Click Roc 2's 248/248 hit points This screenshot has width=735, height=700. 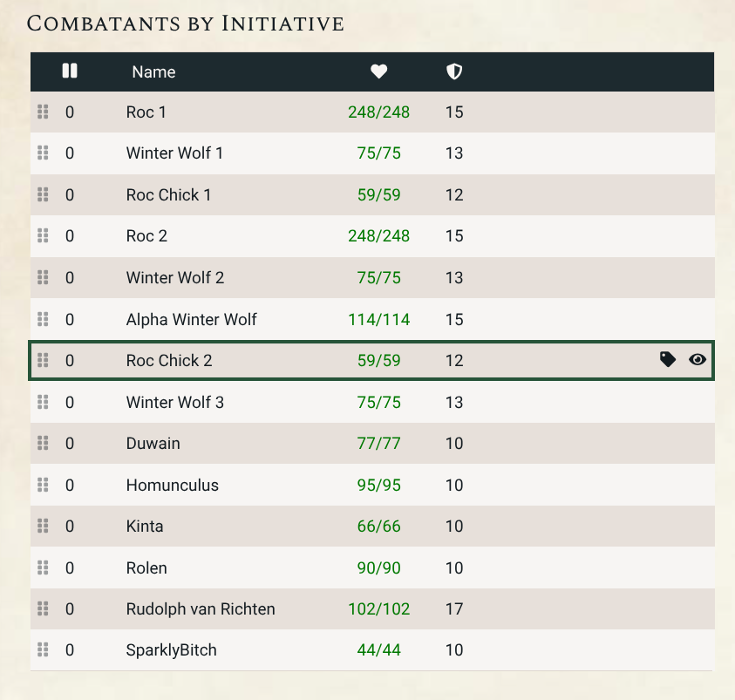point(378,236)
